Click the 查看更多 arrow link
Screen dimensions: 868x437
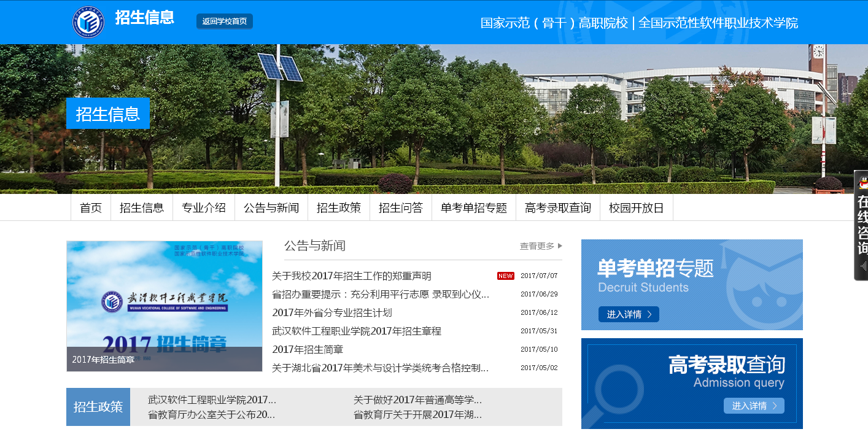pos(541,246)
